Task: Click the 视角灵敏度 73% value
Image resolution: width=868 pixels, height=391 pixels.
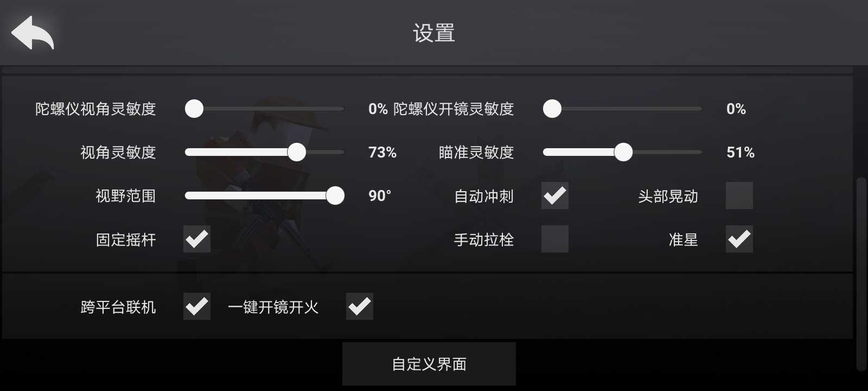Action: coord(382,153)
